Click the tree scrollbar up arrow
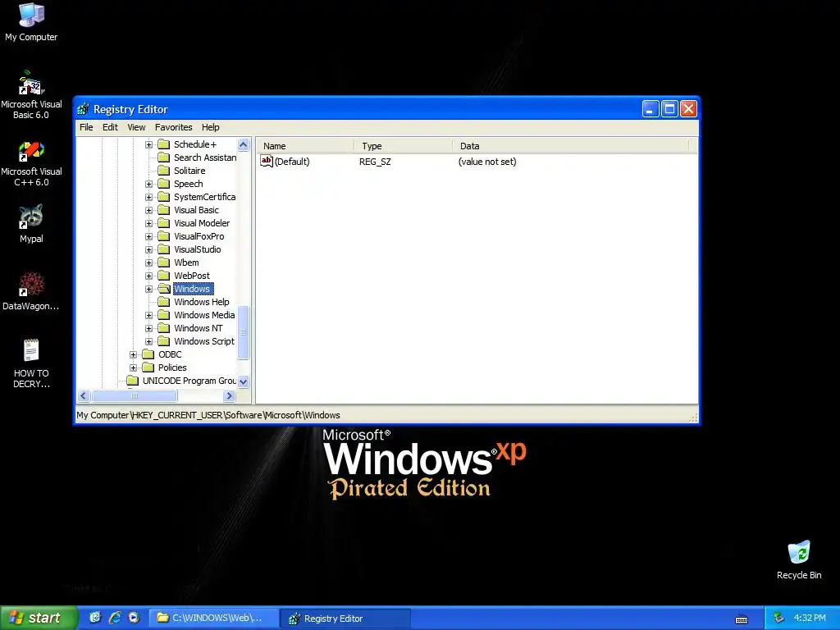Image resolution: width=840 pixels, height=630 pixels. 243,144
